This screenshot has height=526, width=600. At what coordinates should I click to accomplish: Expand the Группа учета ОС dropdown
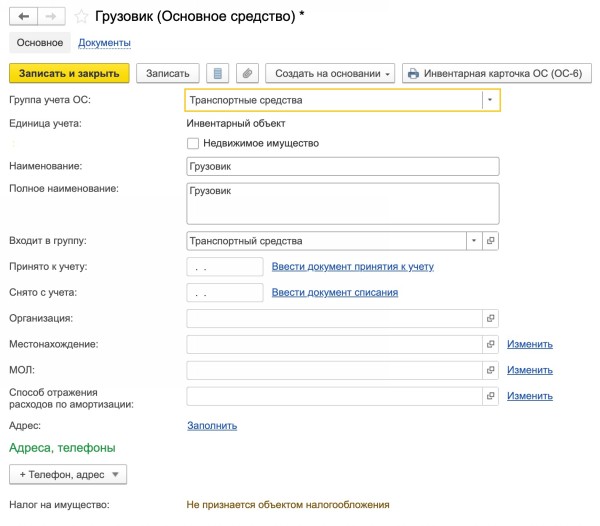tap(489, 100)
